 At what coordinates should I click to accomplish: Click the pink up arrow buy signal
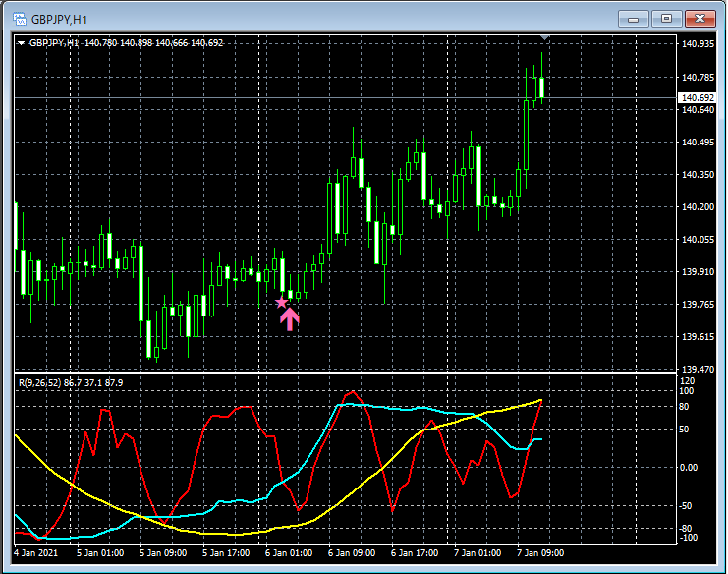coord(290,317)
